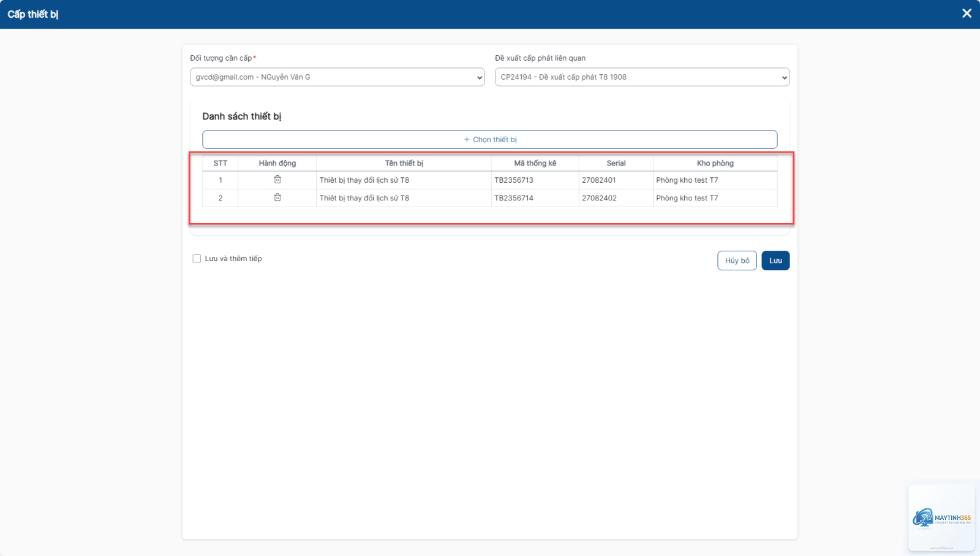Screen dimensions: 980x556
Task: Delete device row with serial 27082402
Action: 277,197
